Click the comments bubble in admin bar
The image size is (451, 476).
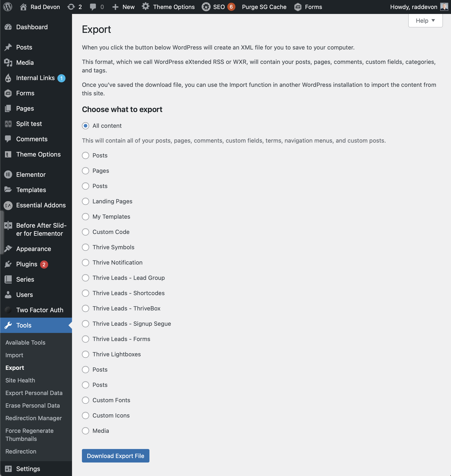point(93,7)
